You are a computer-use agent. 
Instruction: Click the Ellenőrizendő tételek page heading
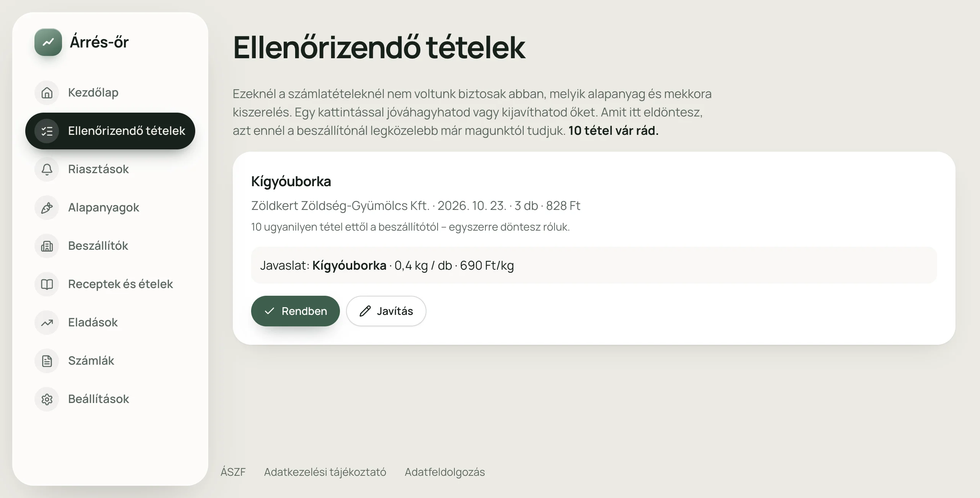[x=379, y=48]
